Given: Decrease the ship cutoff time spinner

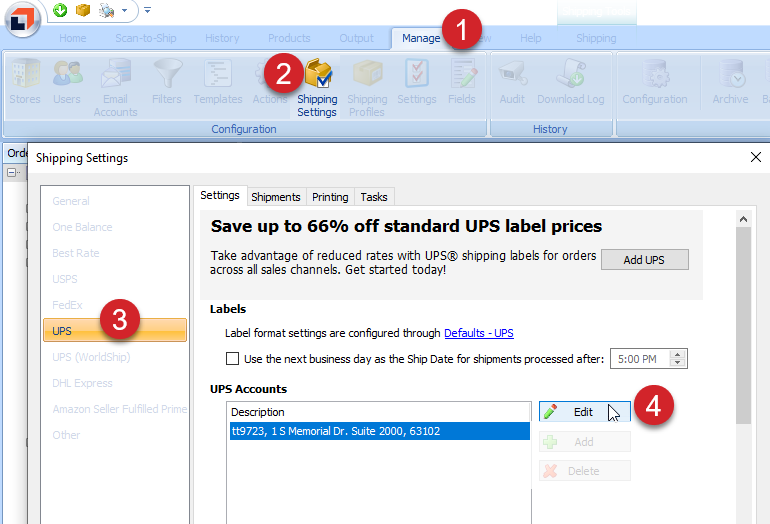Looking at the screenshot, I should [678, 363].
